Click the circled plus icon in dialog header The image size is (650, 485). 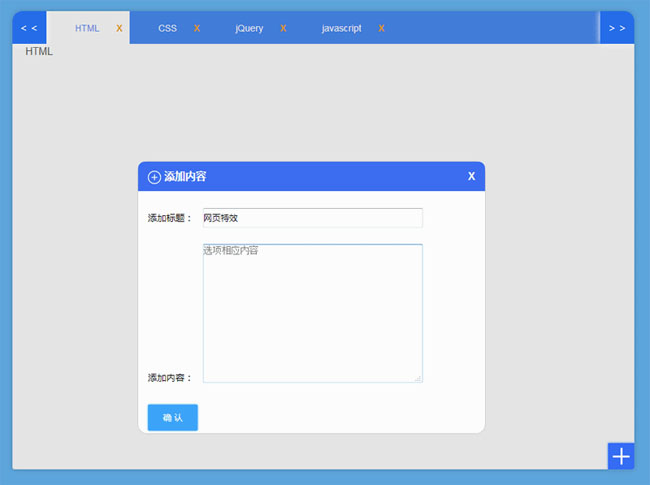154,177
